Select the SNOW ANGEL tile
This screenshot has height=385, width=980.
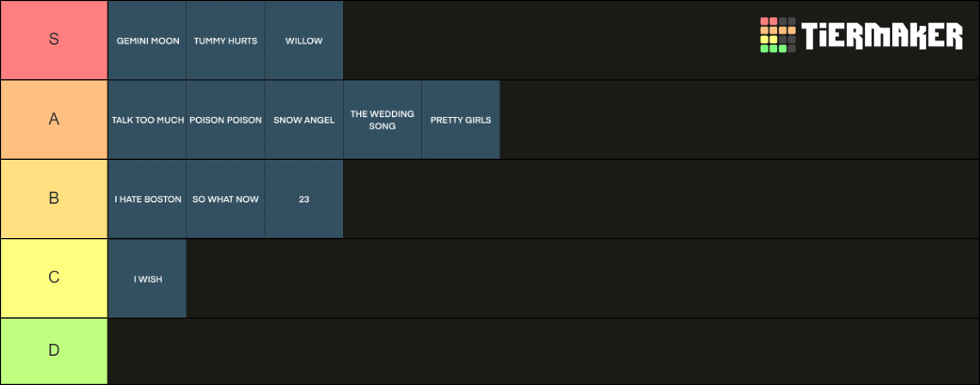303,119
